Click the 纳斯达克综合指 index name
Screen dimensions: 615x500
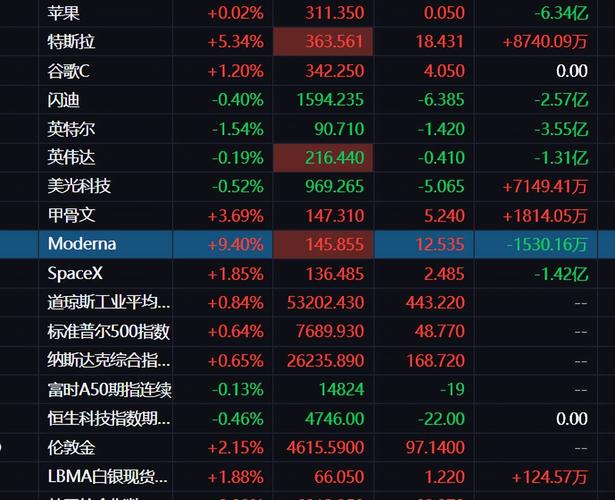(x=109, y=360)
